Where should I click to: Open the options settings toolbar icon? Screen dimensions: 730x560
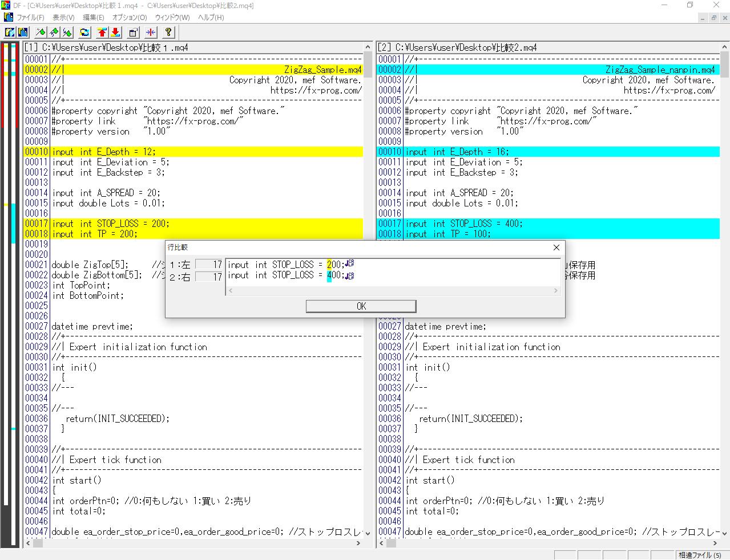pyautogui.click(x=134, y=33)
